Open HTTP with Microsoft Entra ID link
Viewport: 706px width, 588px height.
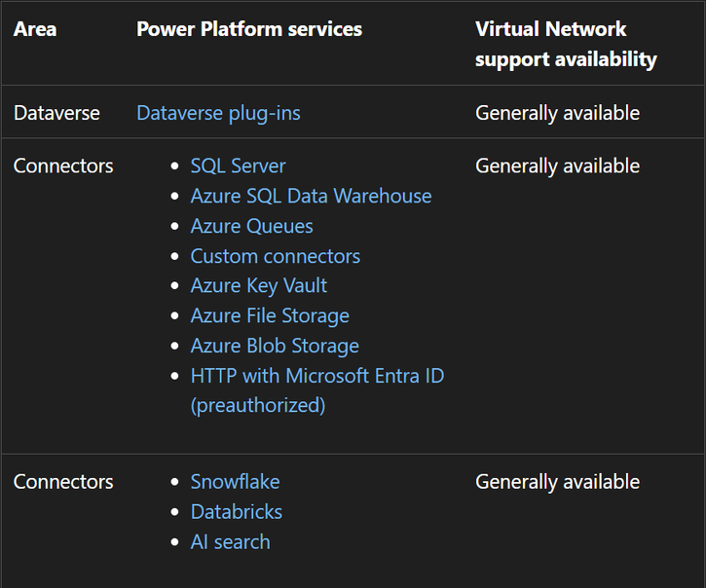click(x=316, y=376)
